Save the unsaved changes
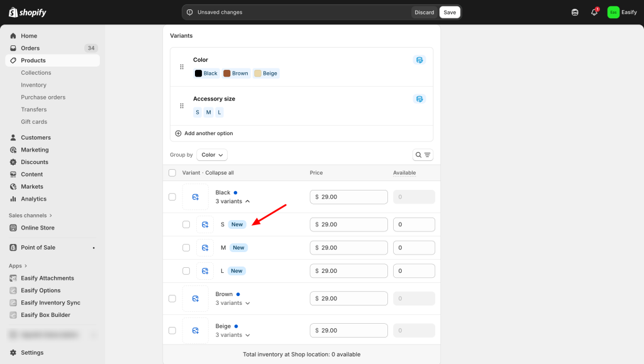 tap(449, 12)
